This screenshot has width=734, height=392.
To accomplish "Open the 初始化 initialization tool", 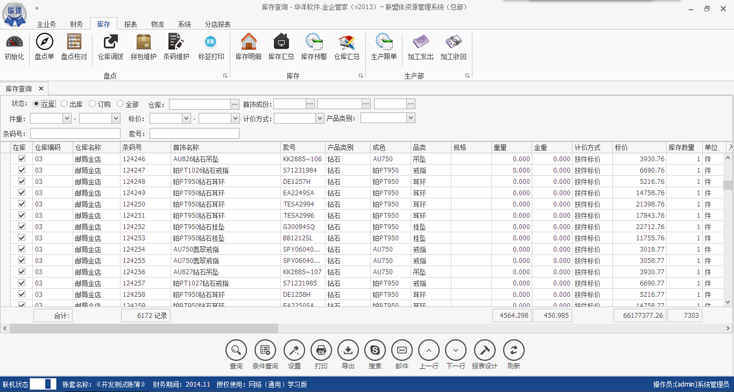I will (x=15, y=47).
